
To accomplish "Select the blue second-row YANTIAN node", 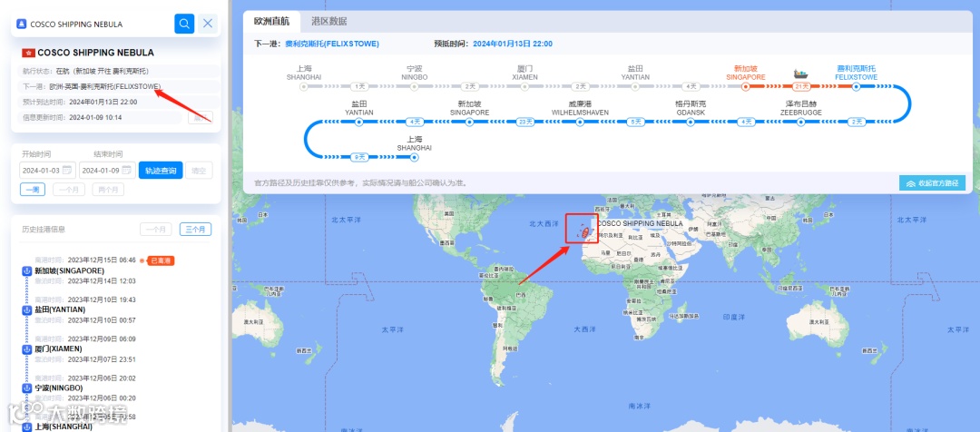I will pyautogui.click(x=358, y=123).
